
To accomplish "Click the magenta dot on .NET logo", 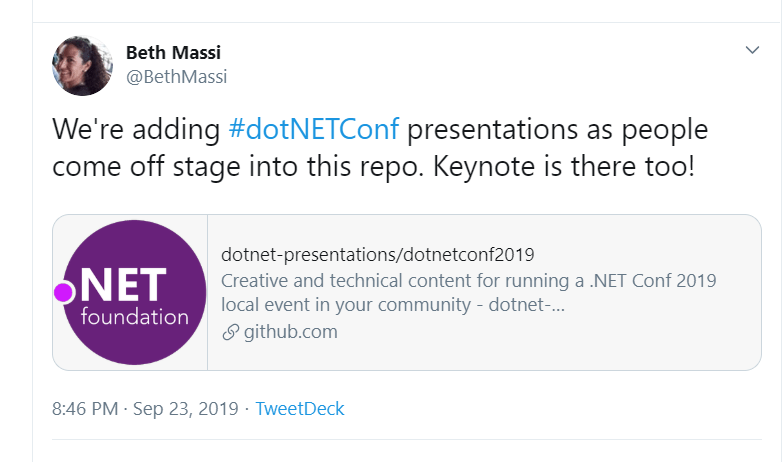I will pyautogui.click(x=63, y=292).
